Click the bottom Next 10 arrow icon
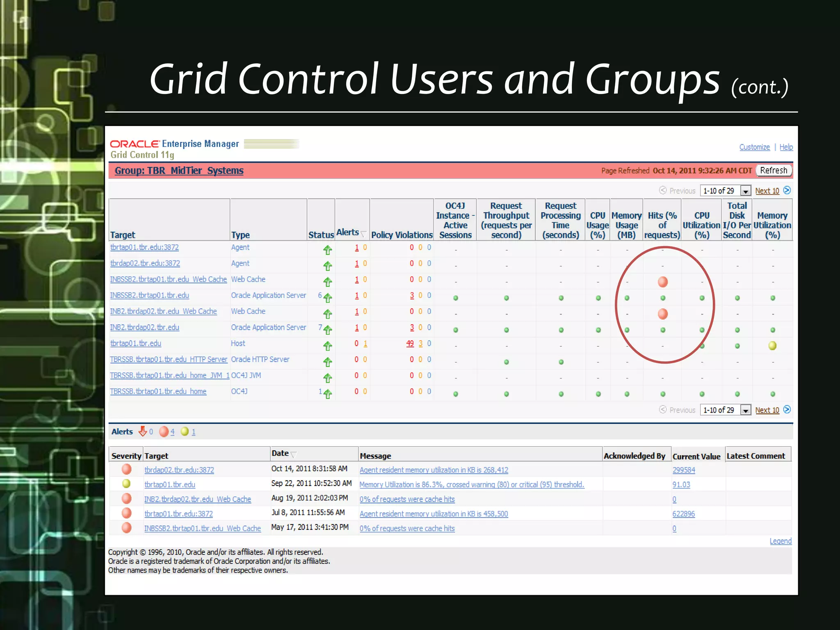Screen dimensions: 840x630 point(787,409)
